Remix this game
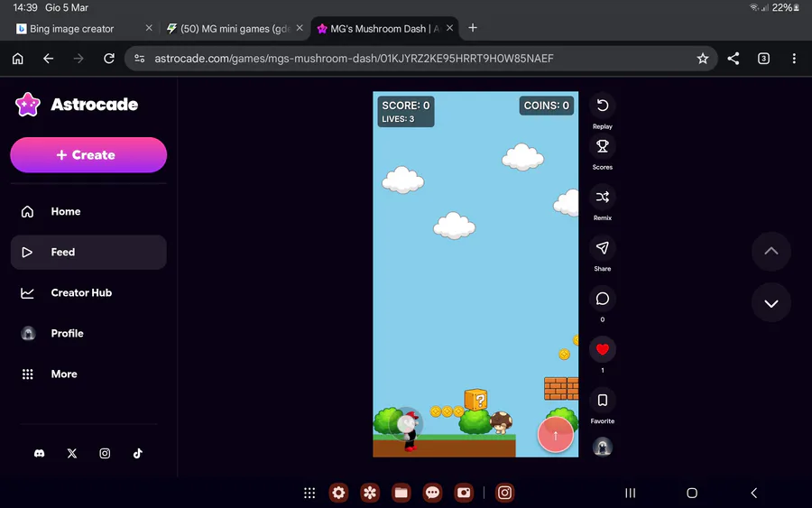The width and height of the screenshot is (812, 508). [603, 198]
